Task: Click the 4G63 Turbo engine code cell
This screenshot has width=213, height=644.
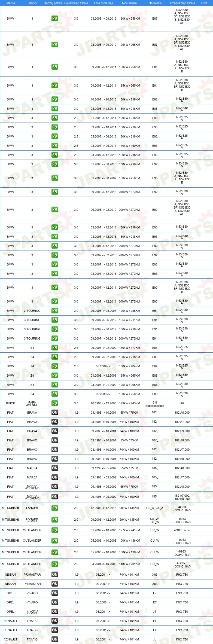Action: click(182, 530)
